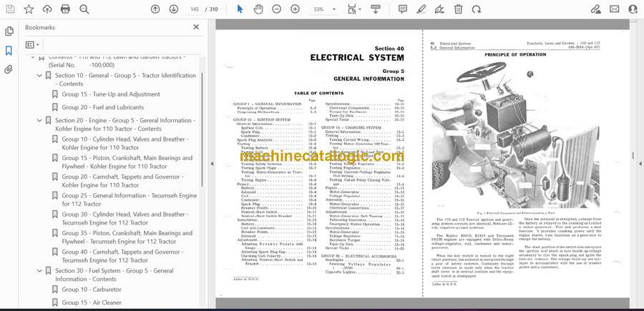Open the page fit options dropdown
Screen dimensions: 644x311
pos(354,9)
